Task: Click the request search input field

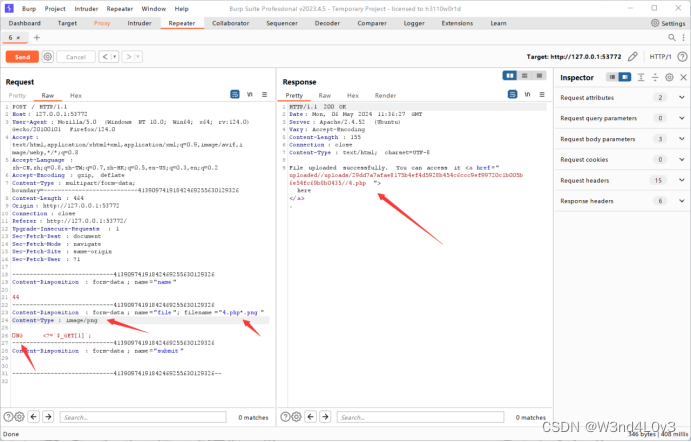Action: pos(143,417)
